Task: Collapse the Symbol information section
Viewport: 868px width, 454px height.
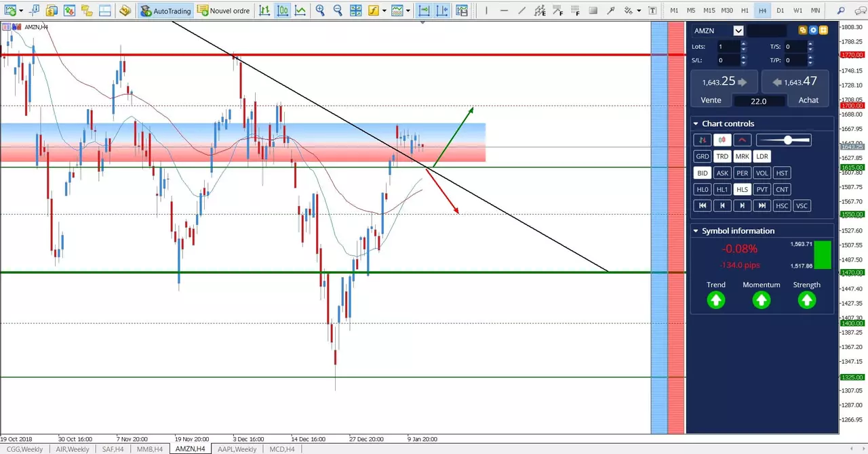Action: click(696, 230)
